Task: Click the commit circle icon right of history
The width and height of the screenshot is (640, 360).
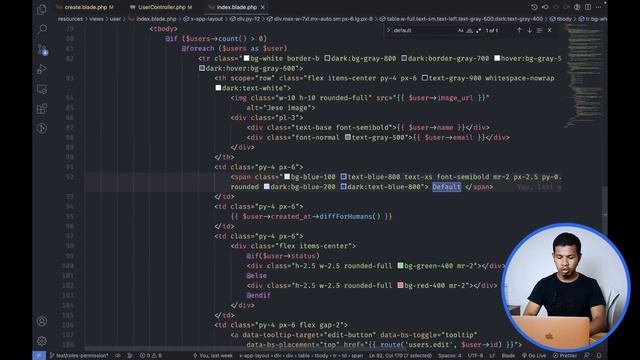Action: [x=545, y=7]
